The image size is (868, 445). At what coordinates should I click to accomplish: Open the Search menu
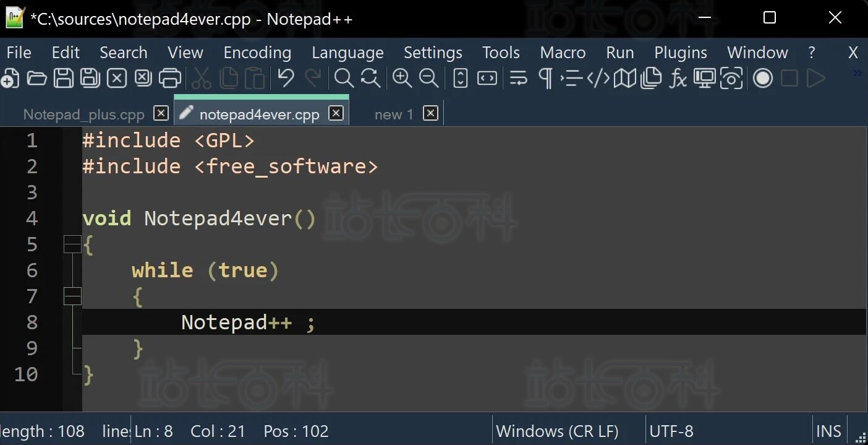tap(124, 53)
